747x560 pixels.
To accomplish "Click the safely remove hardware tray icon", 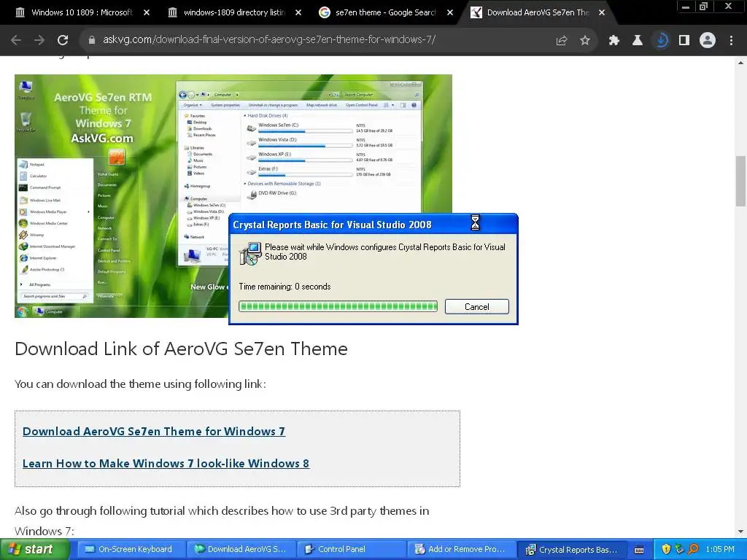I will pos(679,550).
